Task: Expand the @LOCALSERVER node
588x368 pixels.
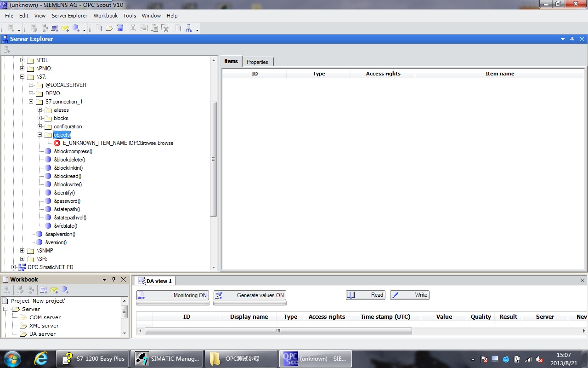Action: pos(31,85)
